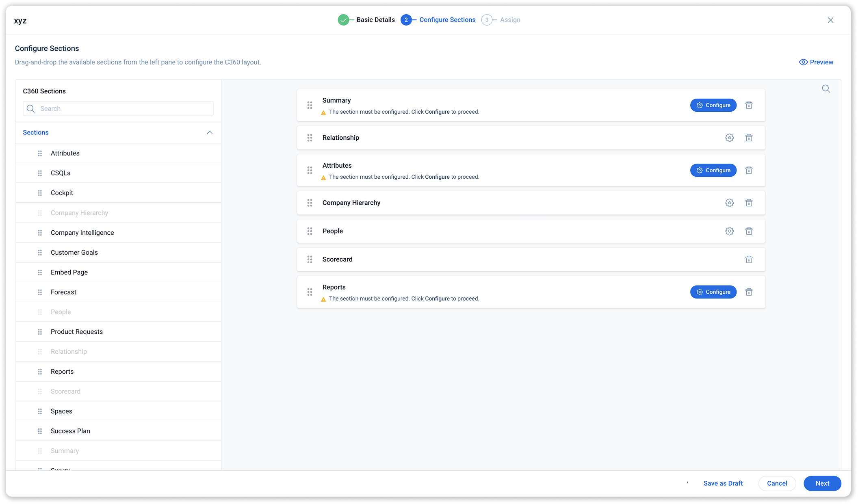
Task: Select CSQLs in the left sections list
Action: pyautogui.click(x=118, y=173)
